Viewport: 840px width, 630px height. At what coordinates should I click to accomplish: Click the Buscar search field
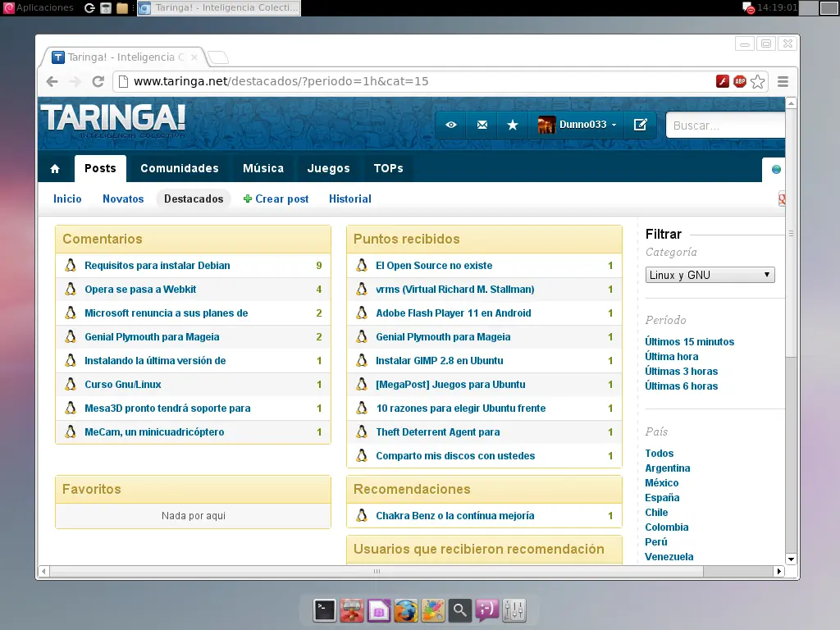coord(725,126)
